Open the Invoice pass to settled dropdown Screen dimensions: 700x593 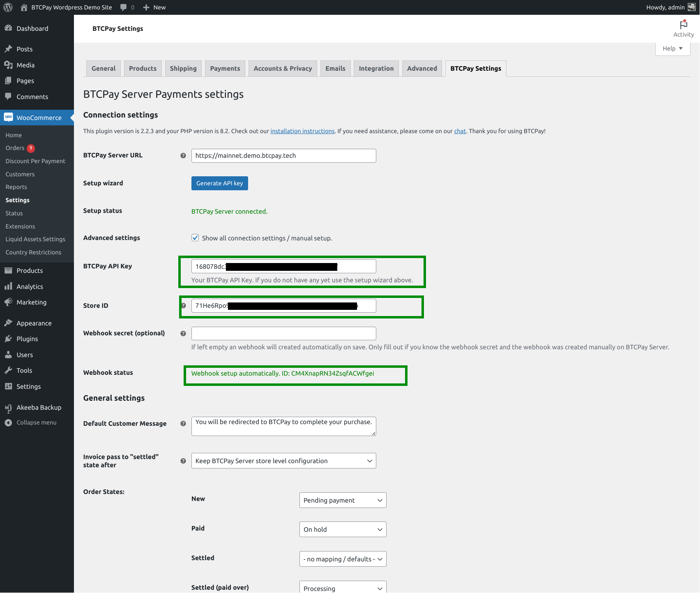[283, 461]
